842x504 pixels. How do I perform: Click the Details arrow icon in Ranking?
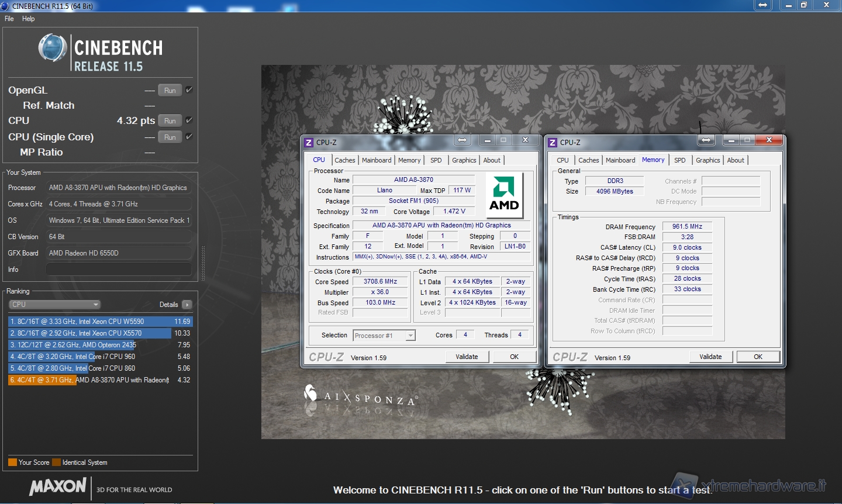click(x=187, y=305)
